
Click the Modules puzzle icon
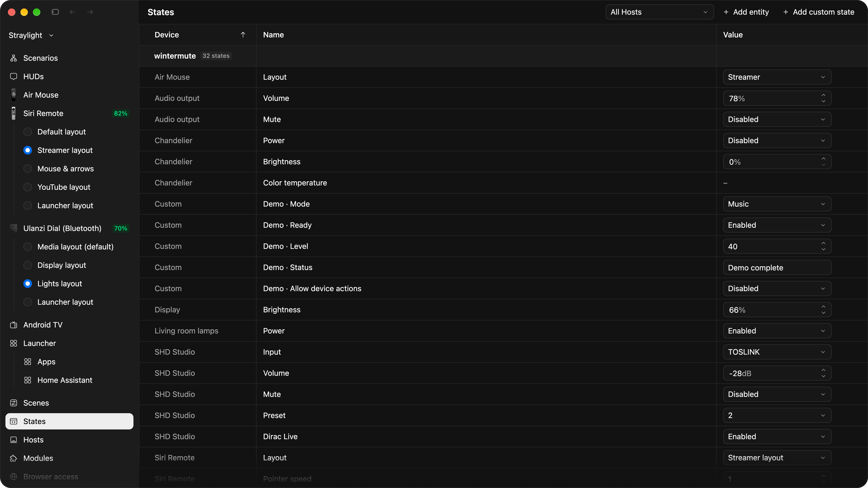coord(14,458)
